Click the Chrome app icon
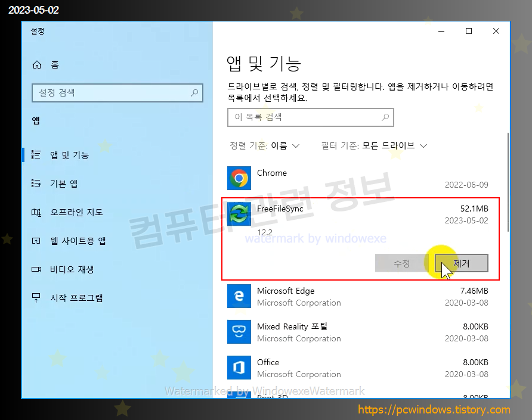Viewport: 532px width, 420px height. click(x=239, y=178)
